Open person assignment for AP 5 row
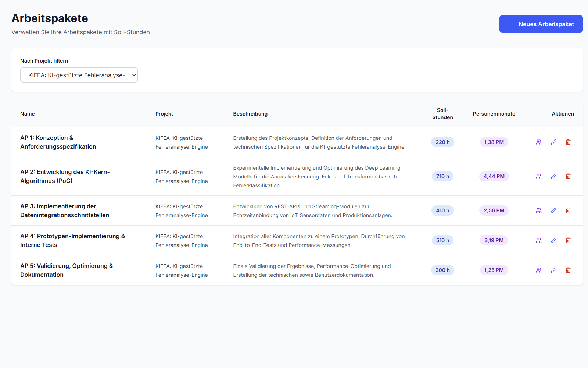The width and height of the screenshot is (588, 368). coord(539,270)
